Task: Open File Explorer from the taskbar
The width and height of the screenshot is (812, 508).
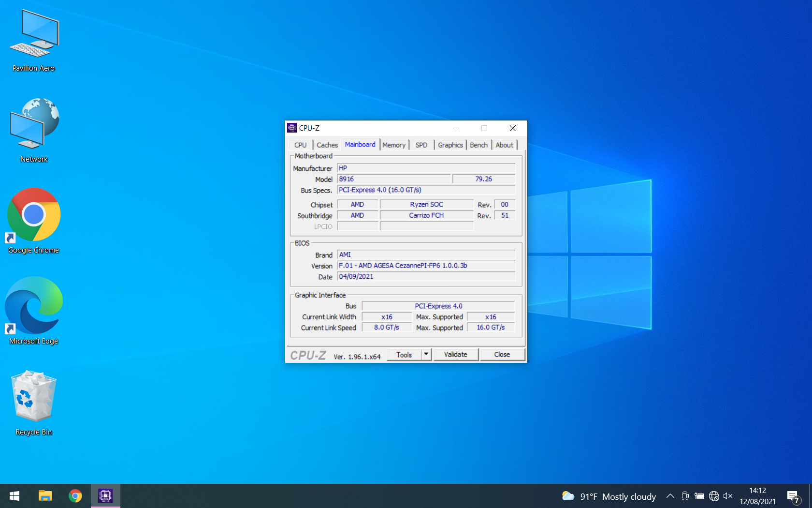Action: pos(45,496)
